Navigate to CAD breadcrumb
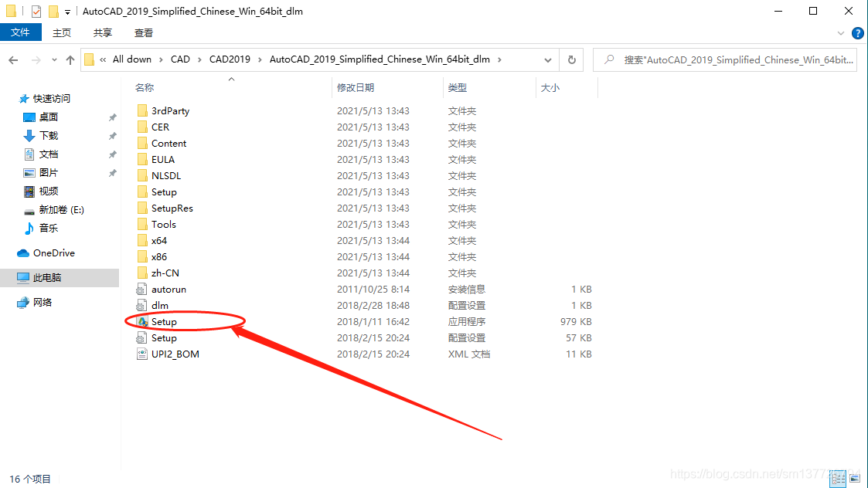Image resolution: width=868 pixels, height=488 pixels. (x=180, y=59)
